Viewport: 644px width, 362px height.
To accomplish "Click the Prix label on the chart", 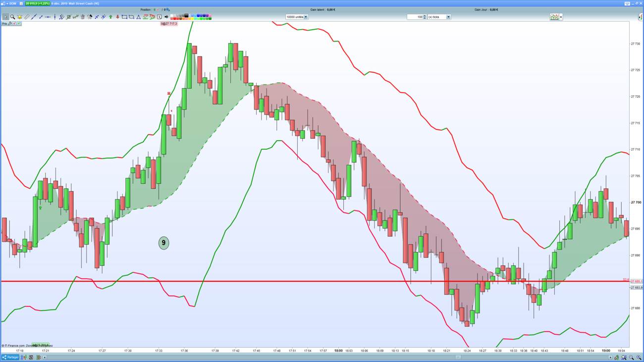I will point(4,24).
